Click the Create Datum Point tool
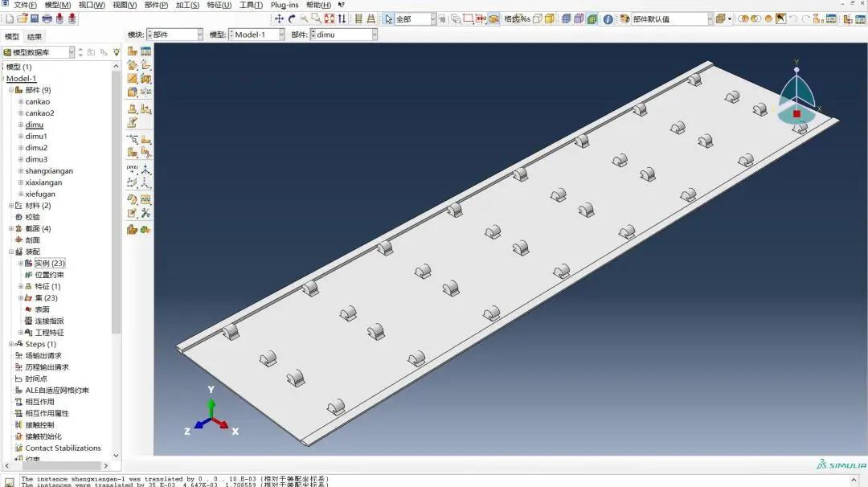 133,170
